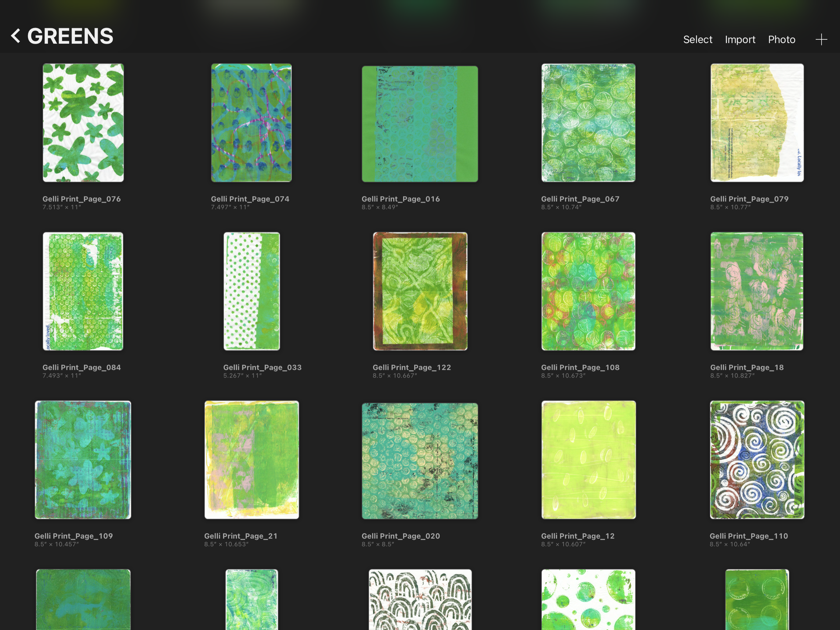The width and height of the screenshot is (840, 630).
Task: Open the polka dot Gelli Print_Page_033 artwork
Action: [x=251, y=291]
